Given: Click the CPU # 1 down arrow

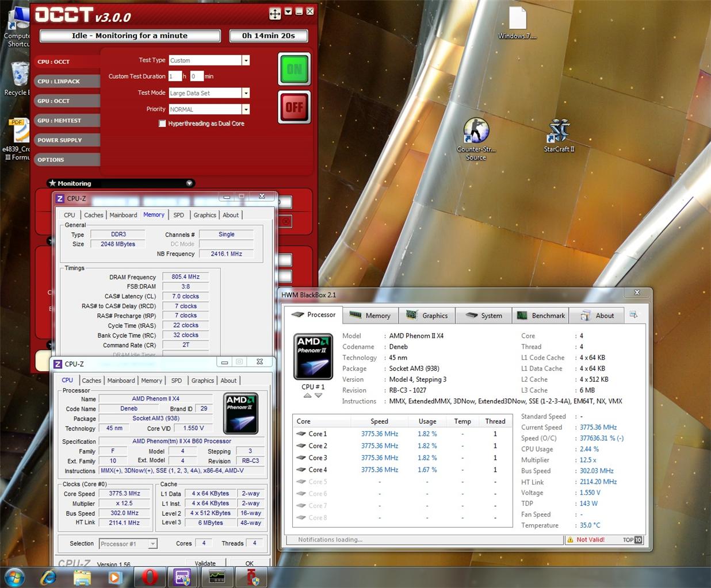Looking at the screenshot, I should [x=318, y=395].
